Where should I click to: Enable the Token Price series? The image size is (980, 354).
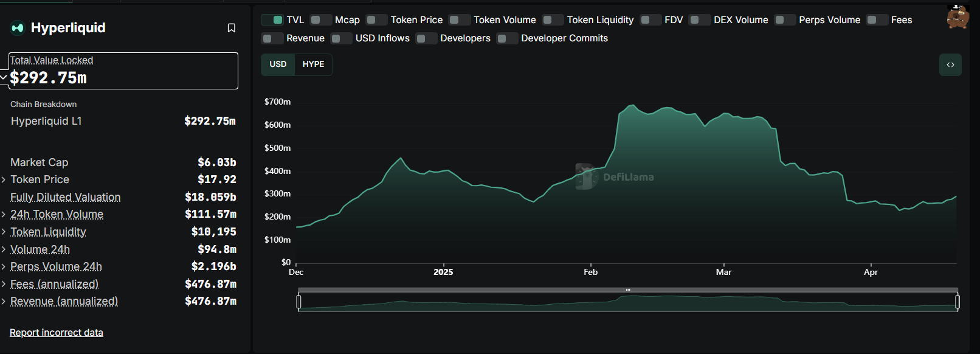click(x=377, y=20)
